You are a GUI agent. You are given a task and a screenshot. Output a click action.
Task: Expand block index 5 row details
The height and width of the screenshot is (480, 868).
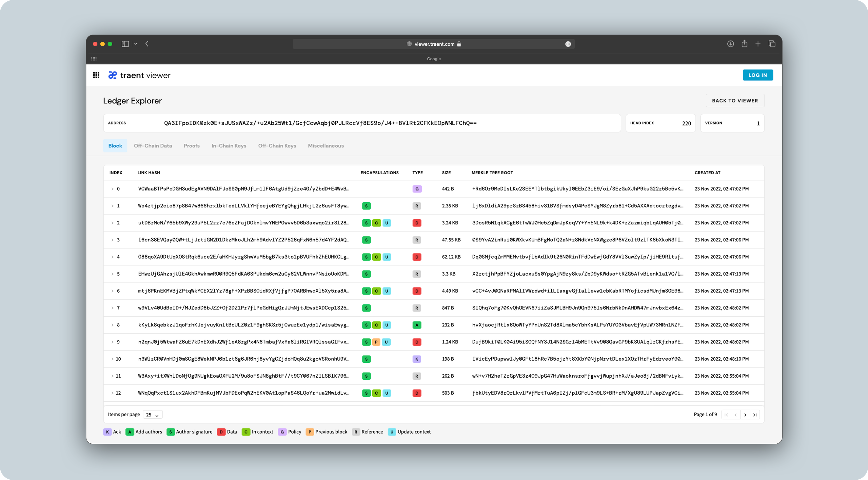[x=113, y=274]
